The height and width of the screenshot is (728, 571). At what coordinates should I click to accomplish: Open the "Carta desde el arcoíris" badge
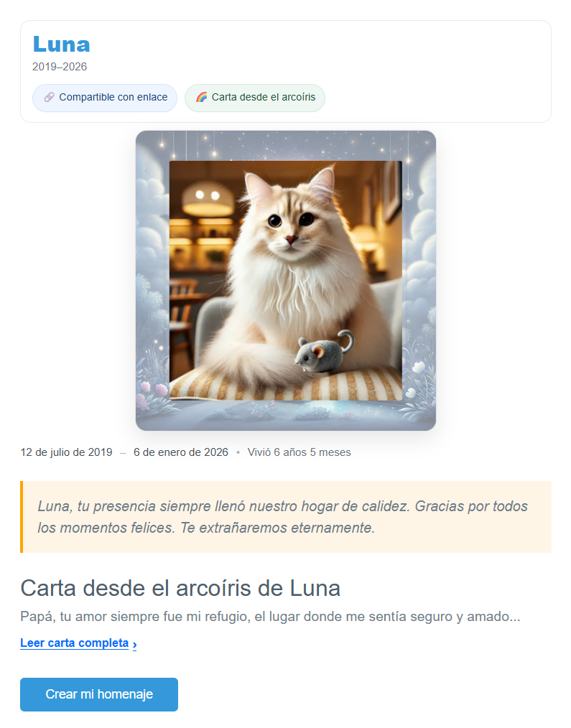pos(254,98)
